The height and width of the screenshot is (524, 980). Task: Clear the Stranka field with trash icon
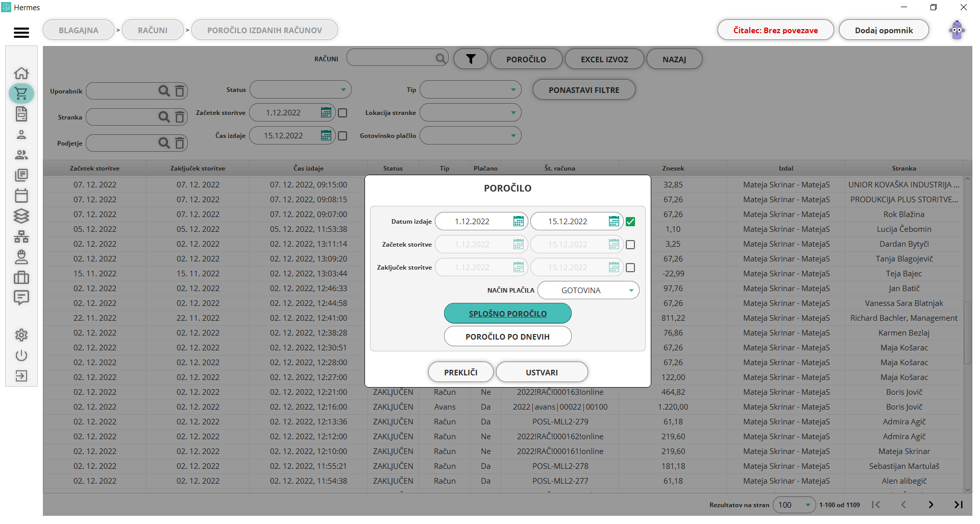click(x=180, y=117)
